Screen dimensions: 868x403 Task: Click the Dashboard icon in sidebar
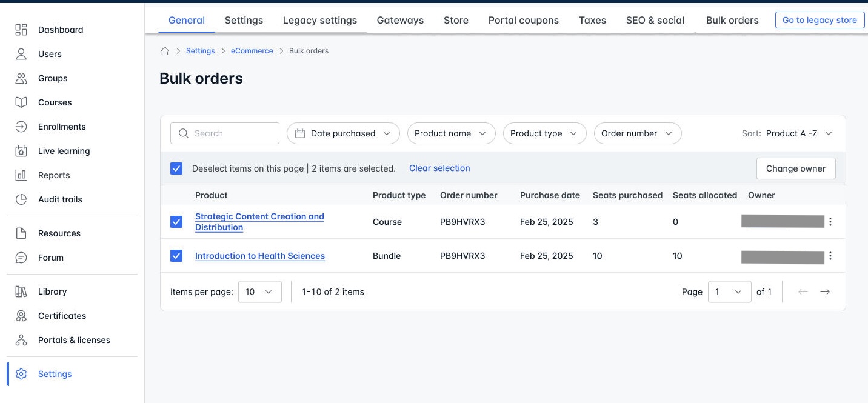point(21,30)
